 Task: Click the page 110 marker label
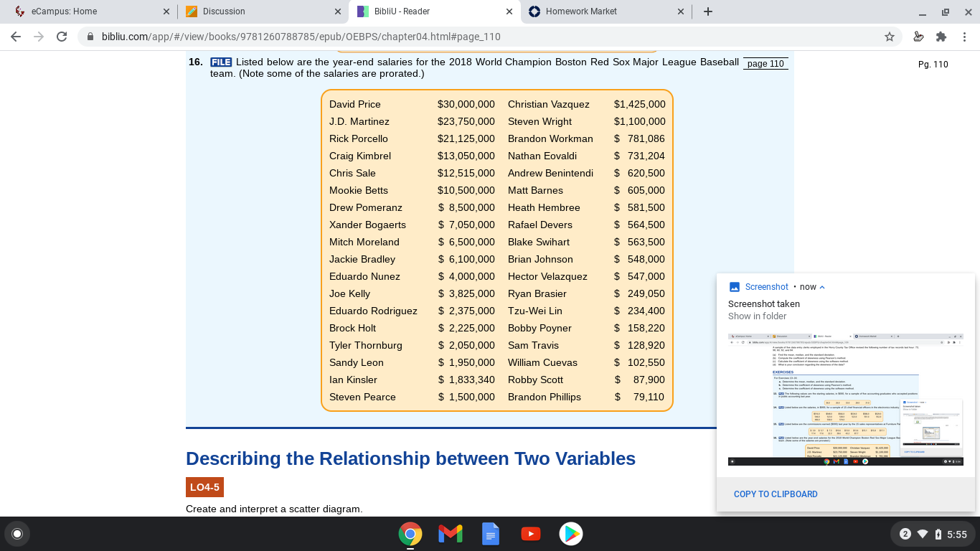coord(765,64)
